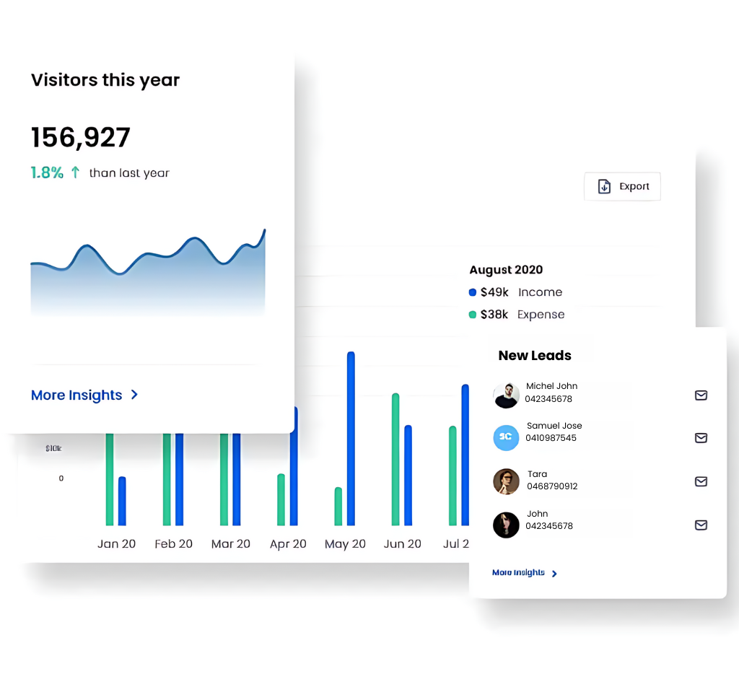The height and width of the screenshot is (700, 739).
Task: Open More Insights link under New Leads
Action: (x=518, y=573)
